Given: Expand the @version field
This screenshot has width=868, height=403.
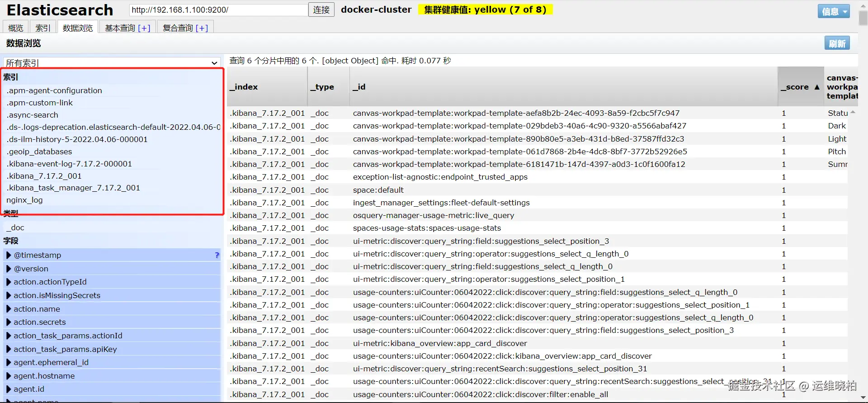Looking at the screenshot, I should point(9,269).
